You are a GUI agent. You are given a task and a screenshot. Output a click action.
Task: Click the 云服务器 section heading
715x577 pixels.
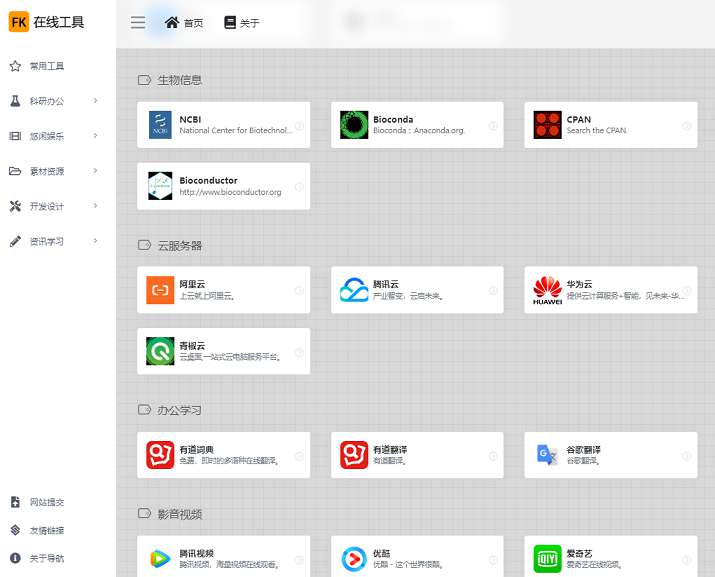[x=179, y=245]
